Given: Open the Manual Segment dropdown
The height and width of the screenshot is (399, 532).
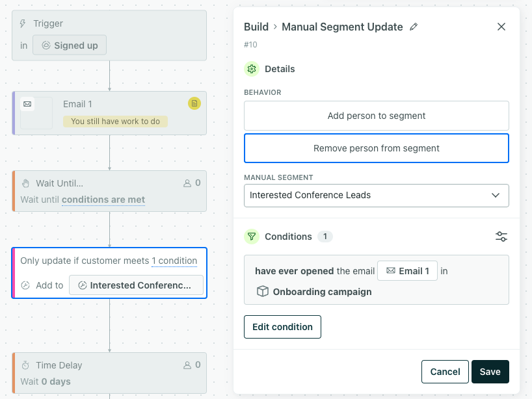Looking at the screenshot, I should point(377,195).
